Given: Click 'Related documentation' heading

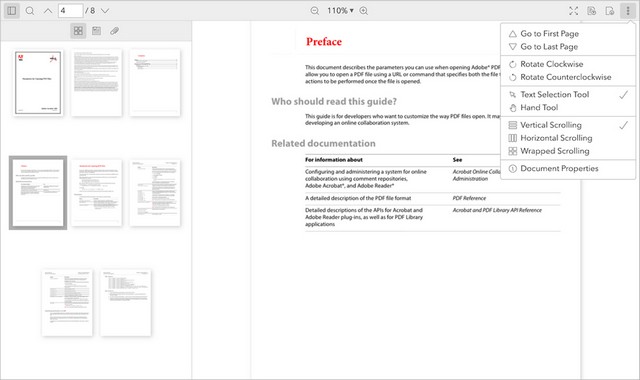Looking at the screenshot, I should [323, 143].
